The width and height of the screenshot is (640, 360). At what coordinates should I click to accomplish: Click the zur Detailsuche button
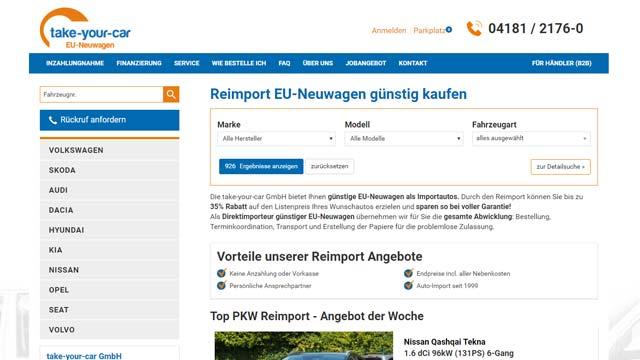pyautogui.click(x=560, y=167)
